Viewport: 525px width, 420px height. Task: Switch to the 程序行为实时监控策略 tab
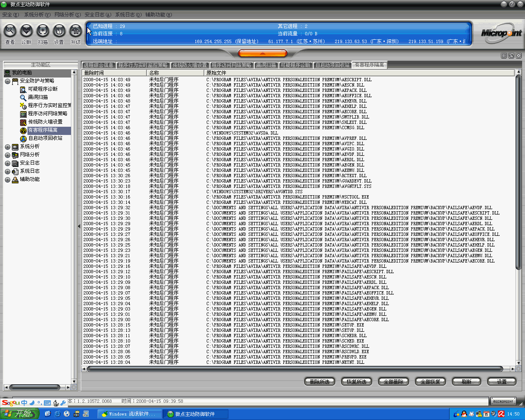coord(143,65)
